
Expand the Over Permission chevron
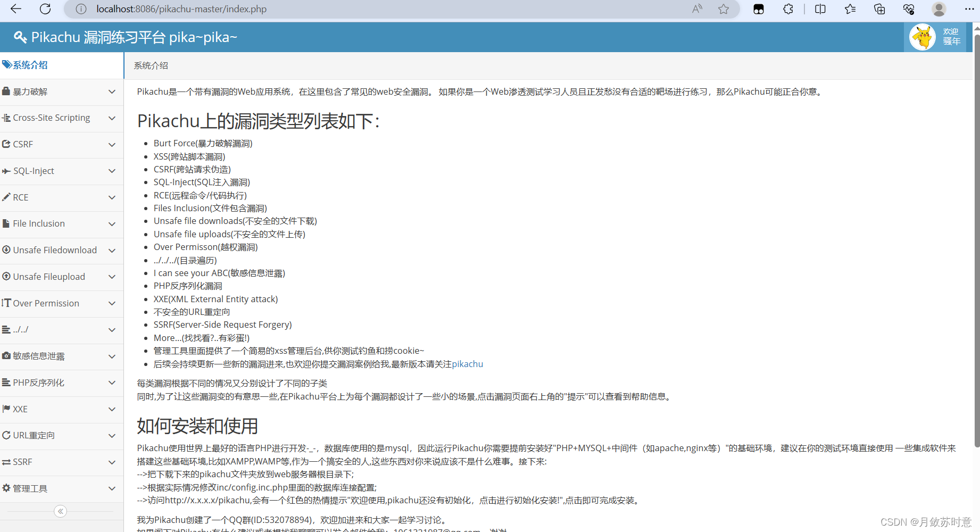click(x=112, y=303)
